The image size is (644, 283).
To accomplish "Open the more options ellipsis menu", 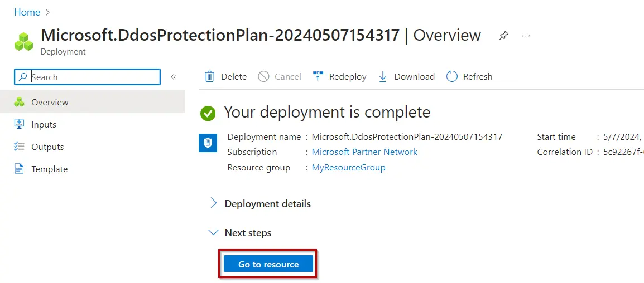I will tap(526, 36).
